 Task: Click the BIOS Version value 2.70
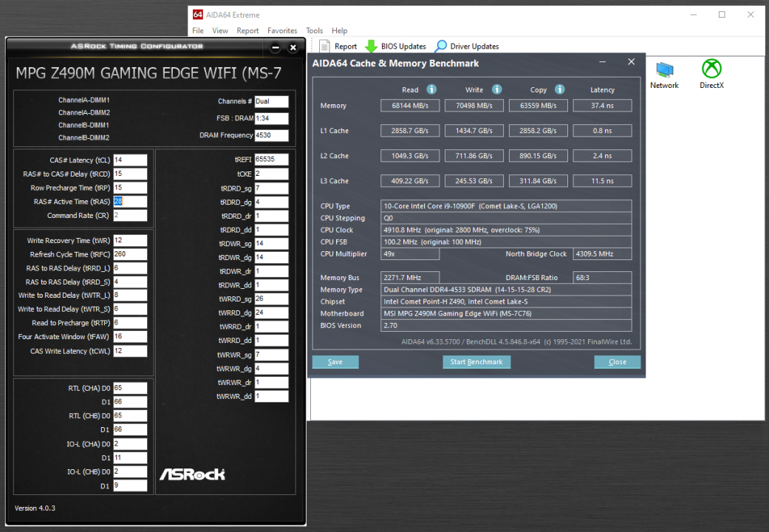(506, 325)
